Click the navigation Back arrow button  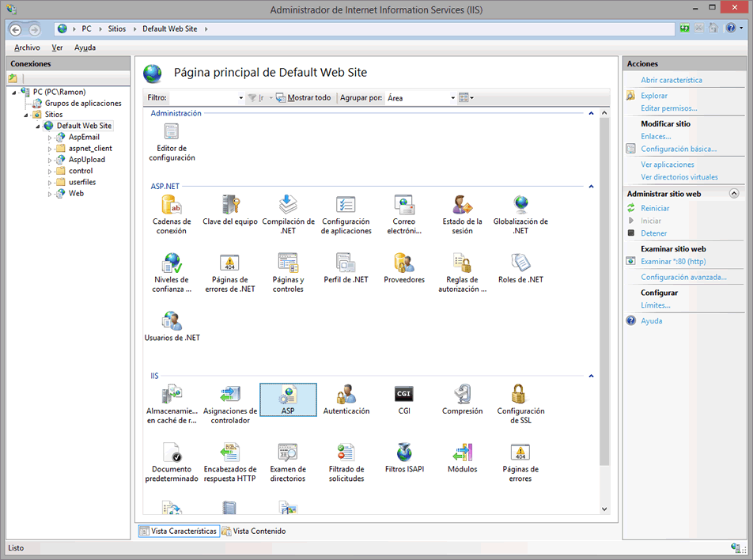point(15,30)
